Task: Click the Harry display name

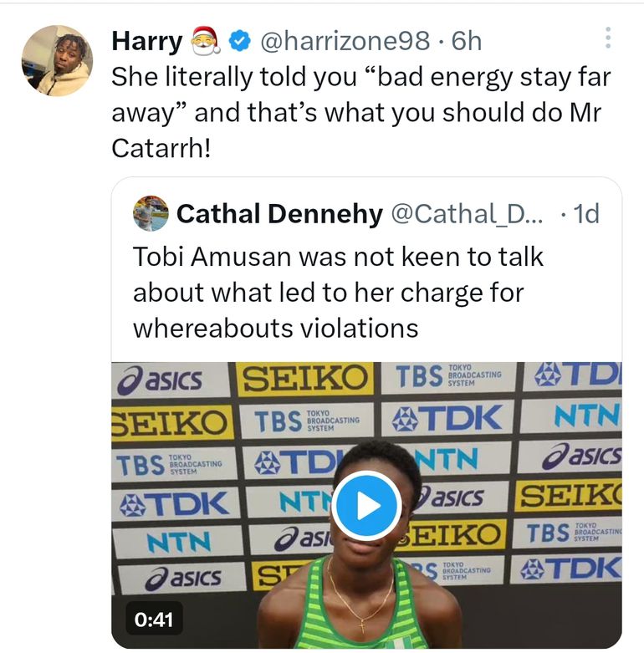Action: 146,40
